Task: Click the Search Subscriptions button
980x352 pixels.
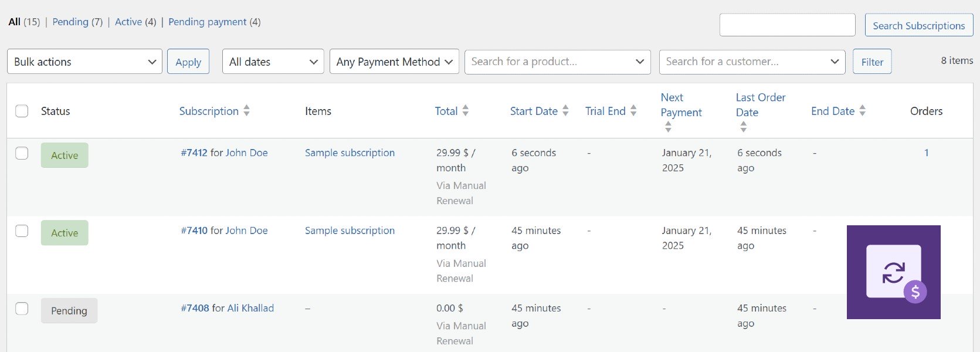Action: pyautogui.click(x=918, y=25)
